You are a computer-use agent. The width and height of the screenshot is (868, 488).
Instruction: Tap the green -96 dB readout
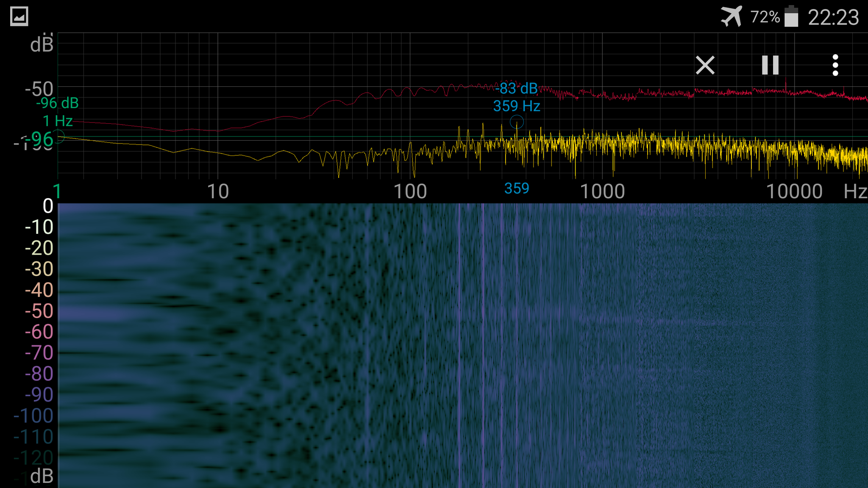(x=57, y=103)
